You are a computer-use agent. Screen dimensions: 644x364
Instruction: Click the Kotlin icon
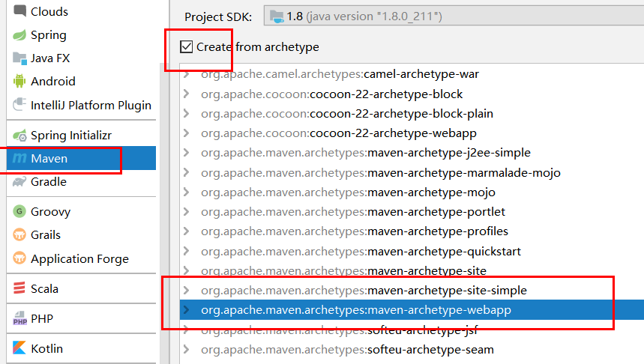pyautogui.click(x=19, y=348)
